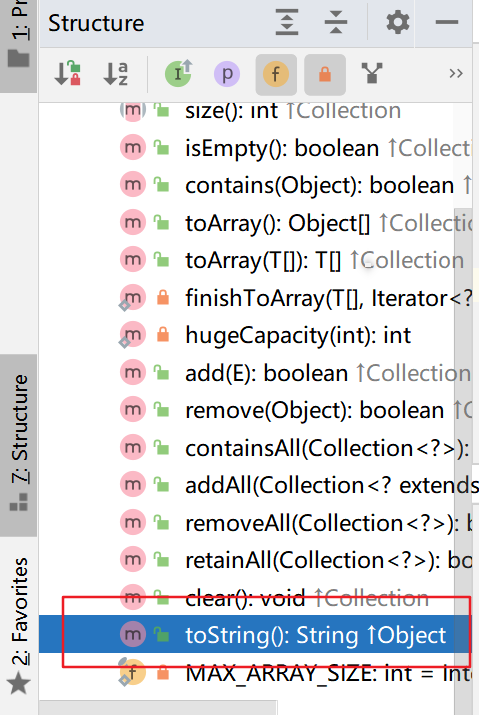Open Structure panel settings gear
The image size is (479, 715).
click(x=398, y=22)
